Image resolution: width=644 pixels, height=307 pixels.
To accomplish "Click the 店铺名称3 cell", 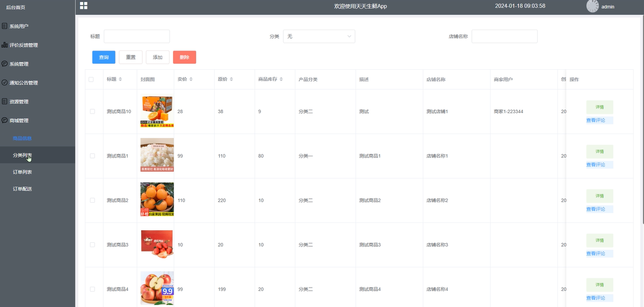I will tap(437, 245).
